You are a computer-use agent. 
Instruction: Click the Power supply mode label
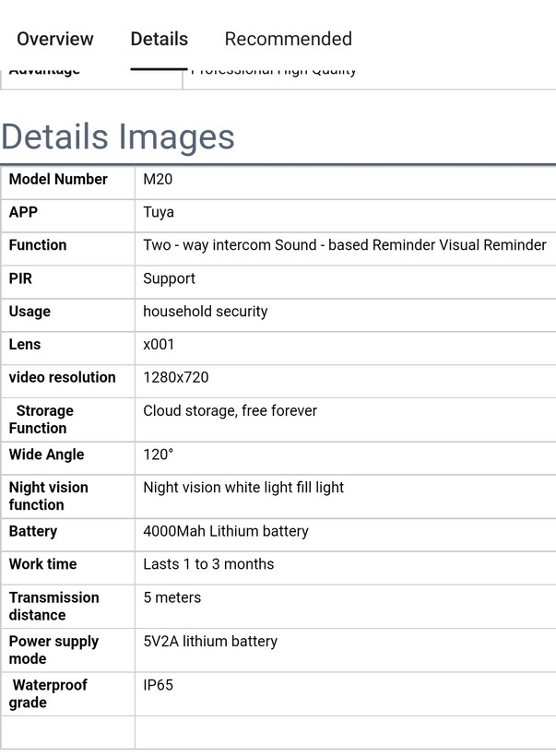[x=53, y=650]
